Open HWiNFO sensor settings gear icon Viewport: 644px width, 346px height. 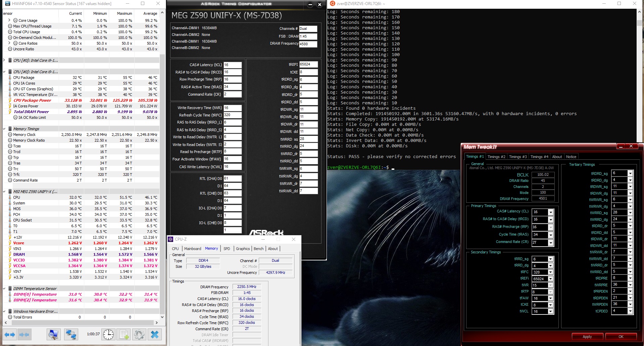point(139,334)
